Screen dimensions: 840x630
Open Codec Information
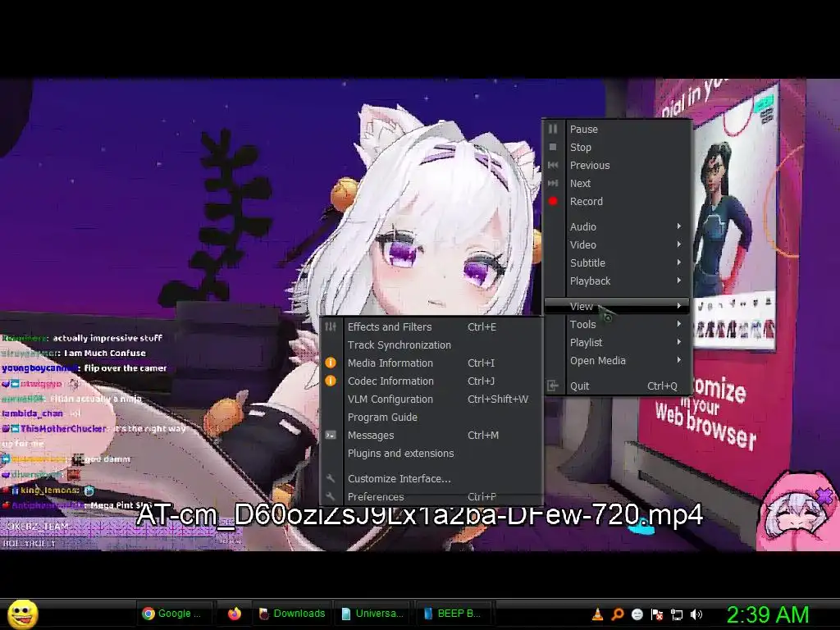click(431, 381)
